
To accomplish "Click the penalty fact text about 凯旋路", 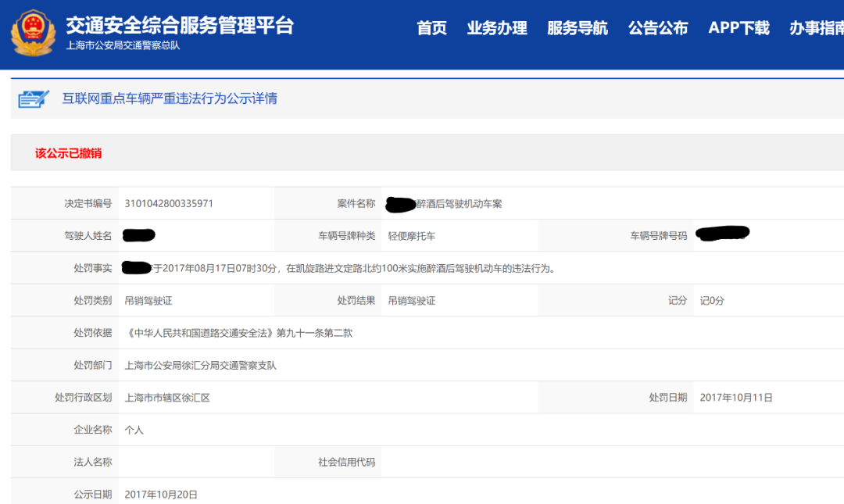I will coord(355,268).
